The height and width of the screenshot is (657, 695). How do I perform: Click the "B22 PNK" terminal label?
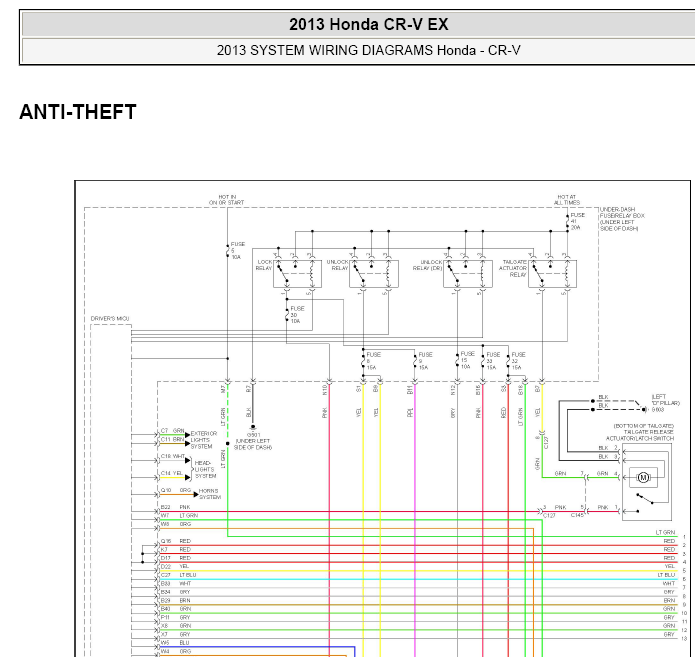[176, 507]
